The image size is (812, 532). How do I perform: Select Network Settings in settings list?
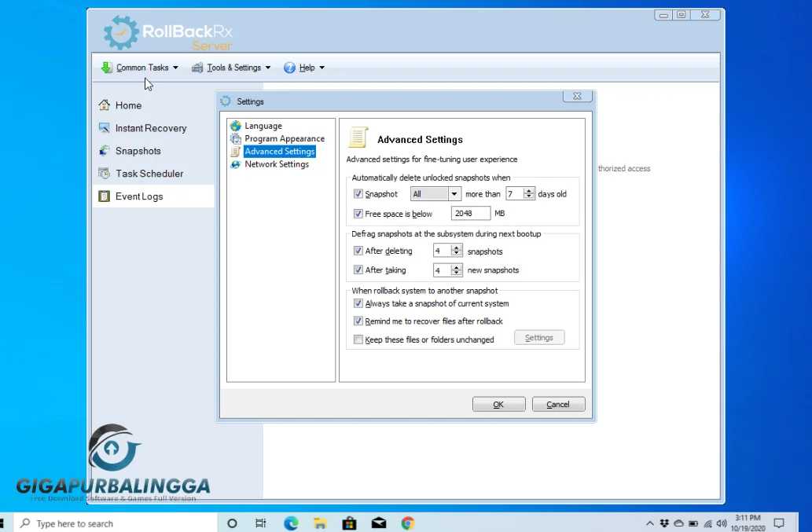(x=277, y=164)
